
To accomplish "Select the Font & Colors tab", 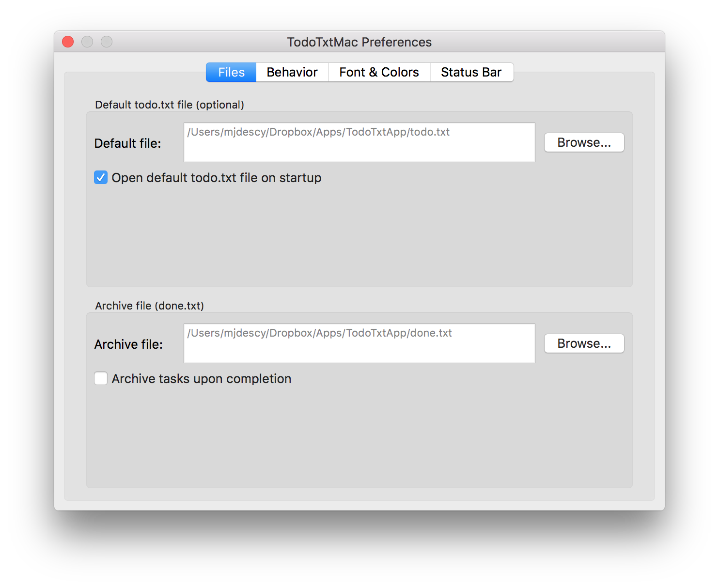I will tap(379, 72).
